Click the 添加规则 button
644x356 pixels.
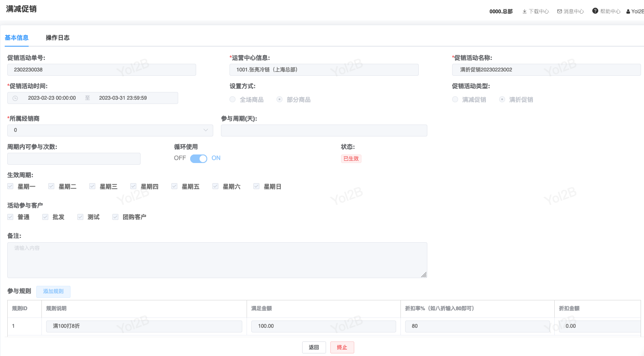[53, 291]
